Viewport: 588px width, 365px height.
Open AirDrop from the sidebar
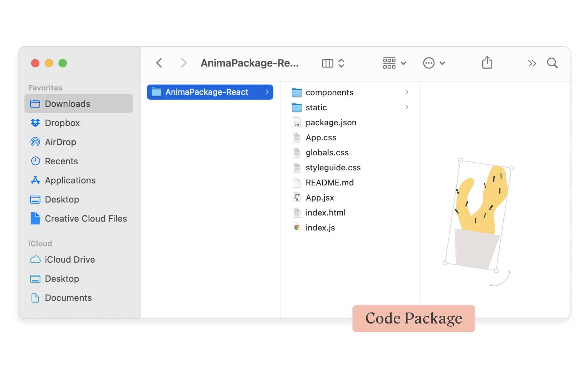(x=60, y=142)
